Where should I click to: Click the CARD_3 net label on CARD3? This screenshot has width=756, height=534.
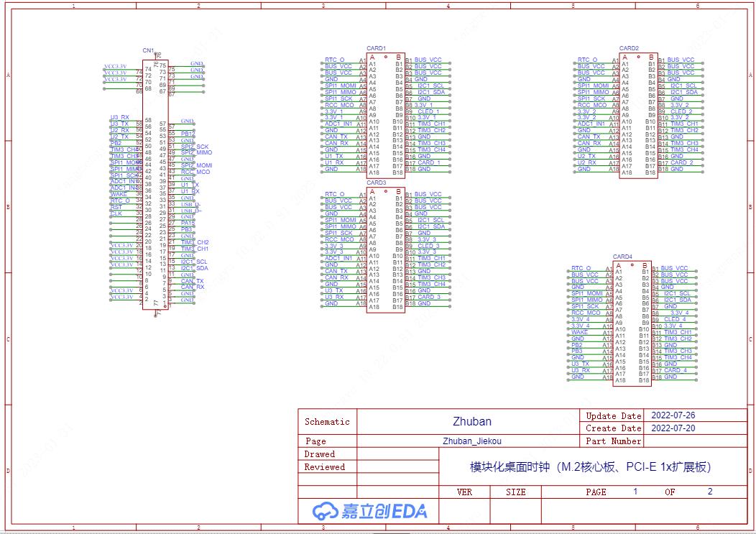(x=428, y=297)
